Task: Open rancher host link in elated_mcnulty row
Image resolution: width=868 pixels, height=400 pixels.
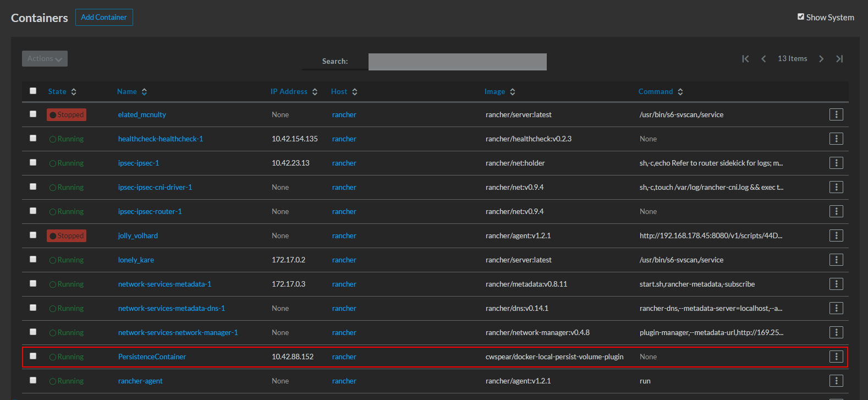Action: point(344,114)
